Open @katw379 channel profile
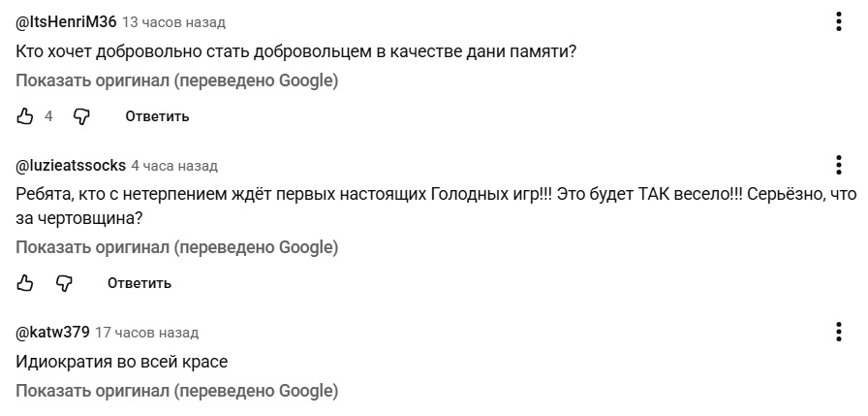868x416 pixels. pyautogui.click(x=52, y=333)
